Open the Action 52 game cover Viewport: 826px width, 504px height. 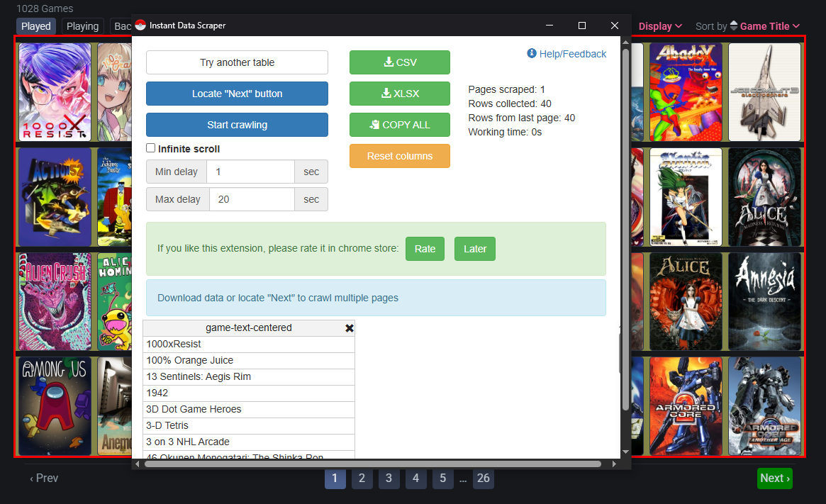[x=55, y=197]
